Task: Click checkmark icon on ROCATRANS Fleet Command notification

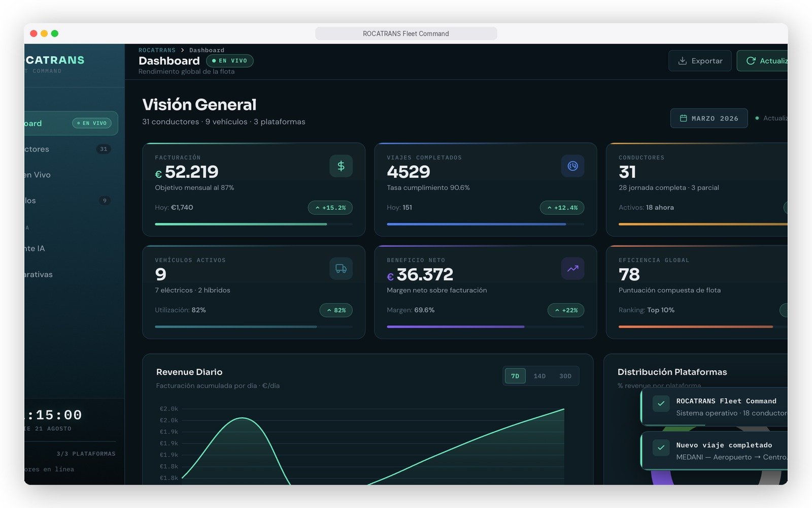Action: click(661, 404)
